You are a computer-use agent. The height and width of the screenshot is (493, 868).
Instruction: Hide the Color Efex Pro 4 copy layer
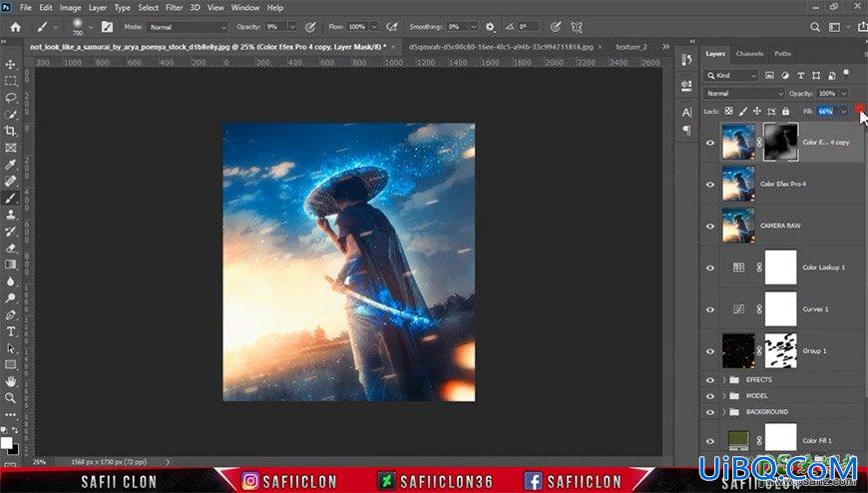pyautogui.click(x=710, y=143)
